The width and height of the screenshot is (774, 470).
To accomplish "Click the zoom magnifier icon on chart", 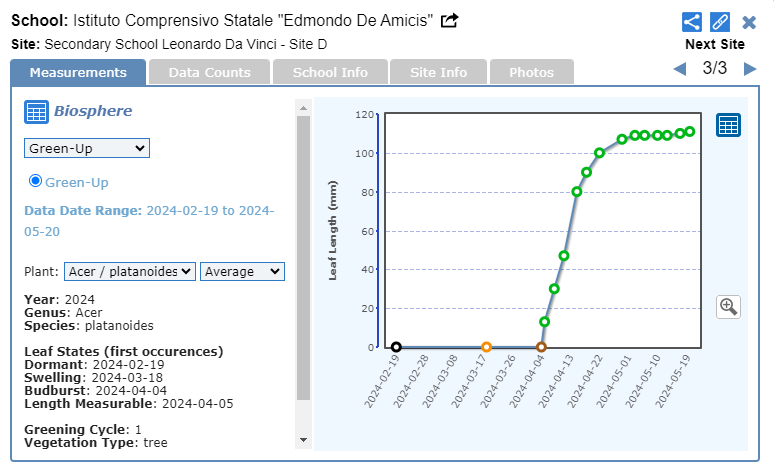I will tap(728, 307).
